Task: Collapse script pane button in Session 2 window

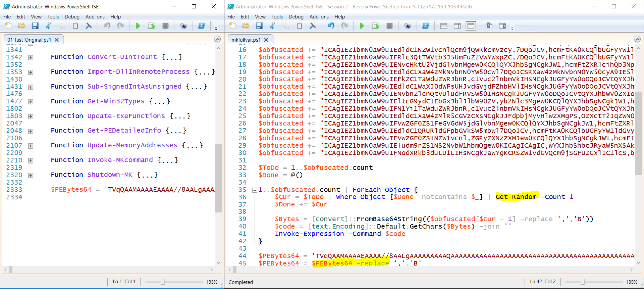Action: point(637,39)
